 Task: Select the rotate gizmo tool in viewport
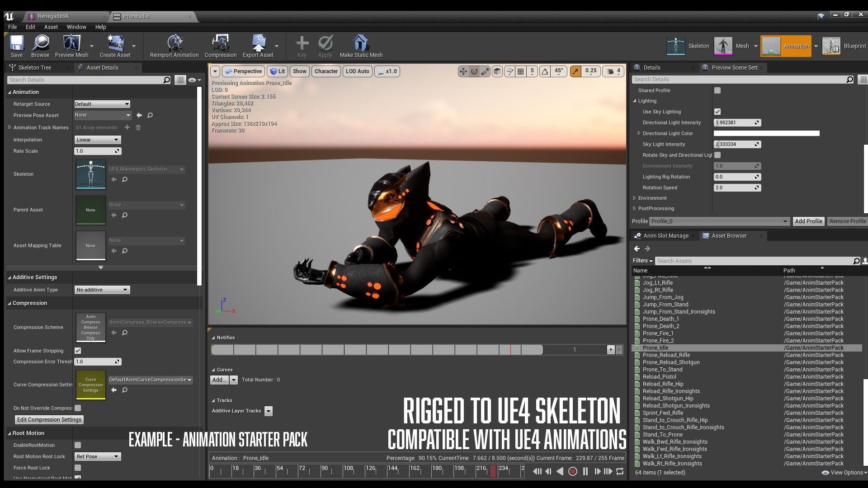coord(474,71)
